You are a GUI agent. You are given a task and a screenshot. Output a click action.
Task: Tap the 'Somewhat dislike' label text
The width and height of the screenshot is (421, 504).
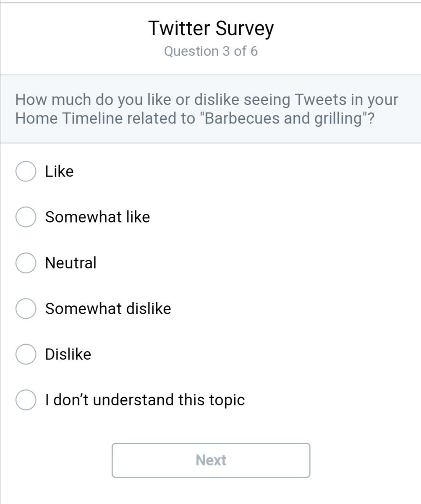click(108, 309)
